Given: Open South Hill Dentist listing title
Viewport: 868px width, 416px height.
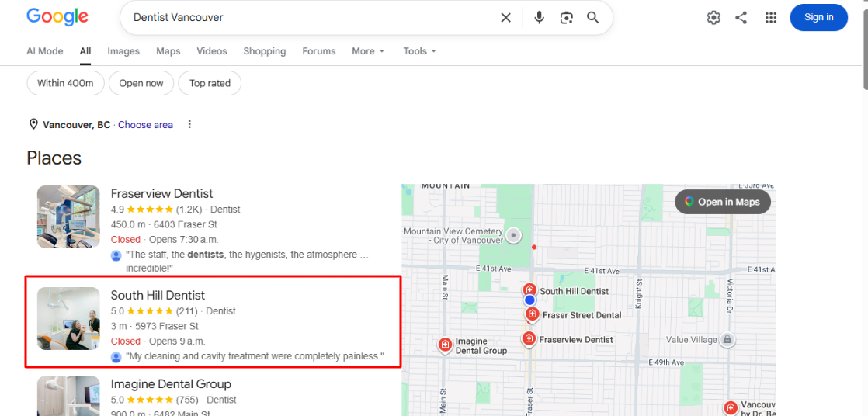Looking at the screenshot, I should pos(158,295).
